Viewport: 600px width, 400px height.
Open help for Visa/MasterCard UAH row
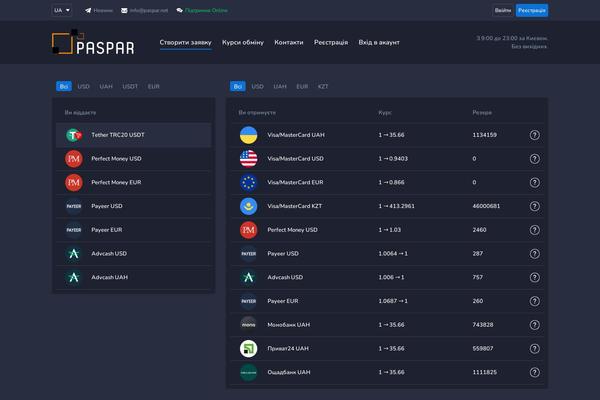(535, 135)
